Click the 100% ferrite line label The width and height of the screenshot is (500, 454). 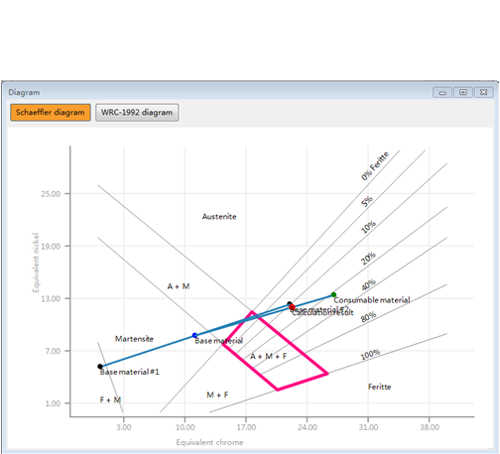(x=370, y=355)
